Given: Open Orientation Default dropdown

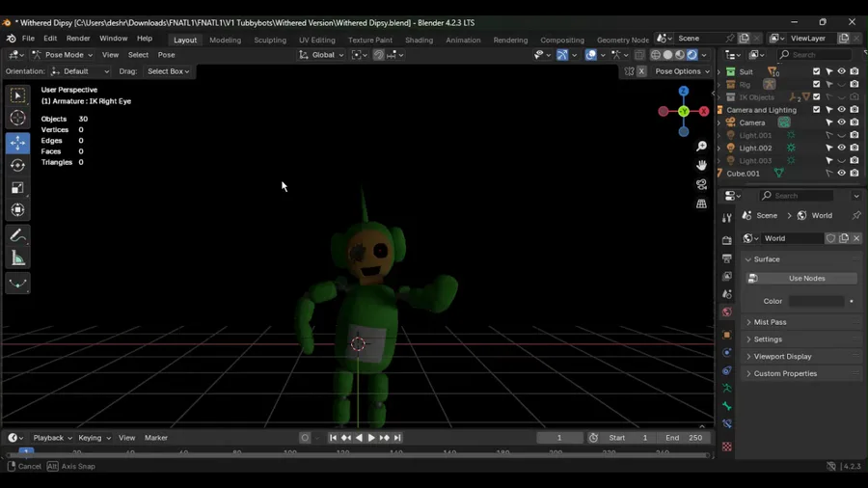Looking at the screenshot, I should click(x=80, y=71).
